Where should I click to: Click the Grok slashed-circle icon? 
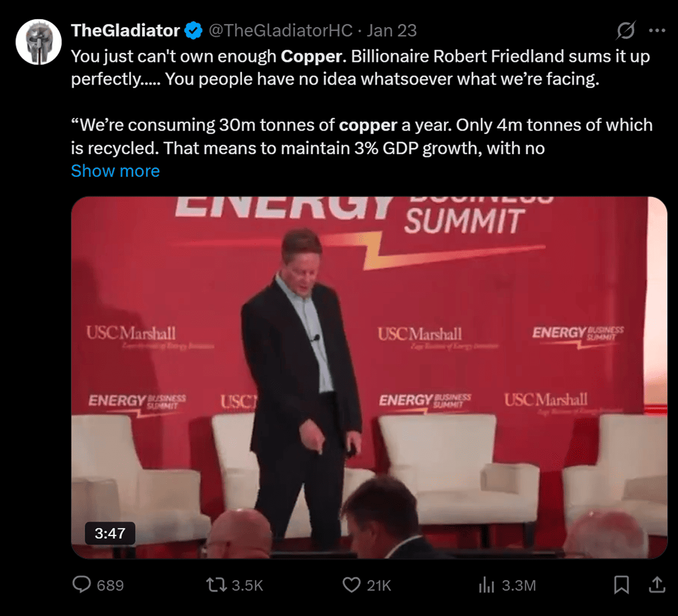point(626,30)
